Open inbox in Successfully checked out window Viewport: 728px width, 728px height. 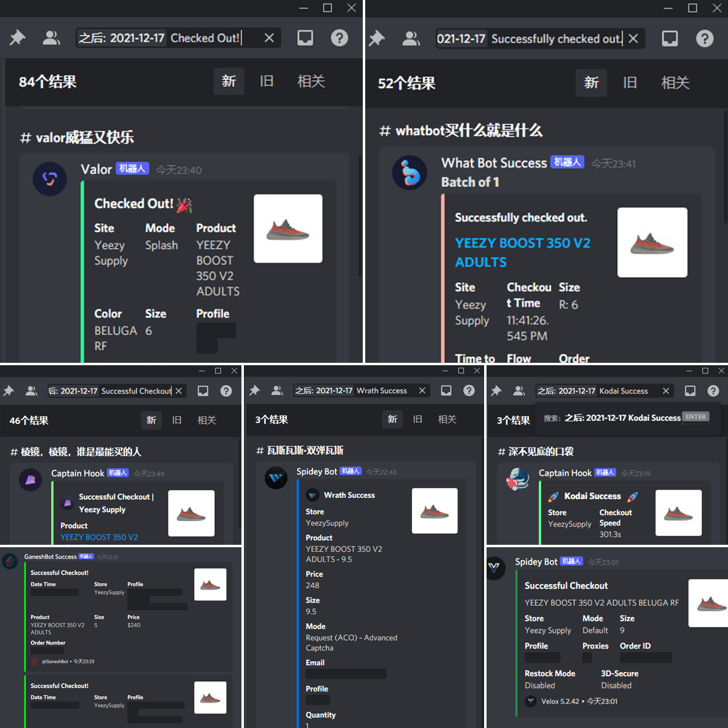coord(670,38)
